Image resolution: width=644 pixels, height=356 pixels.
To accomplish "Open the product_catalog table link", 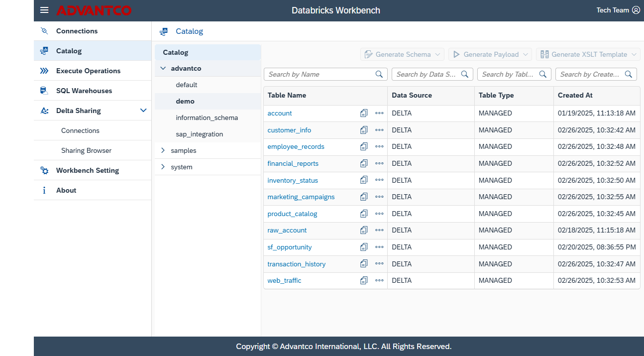I will [x=292, y=214].
